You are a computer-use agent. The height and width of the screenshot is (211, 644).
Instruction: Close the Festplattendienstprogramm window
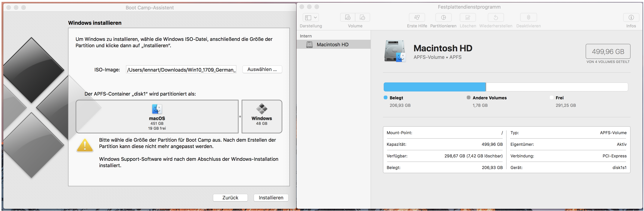point(302,7)
